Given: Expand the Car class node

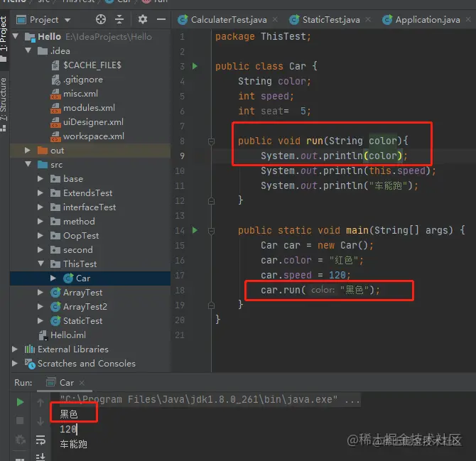Looking at the screenshot, I should tap(53, 278).
